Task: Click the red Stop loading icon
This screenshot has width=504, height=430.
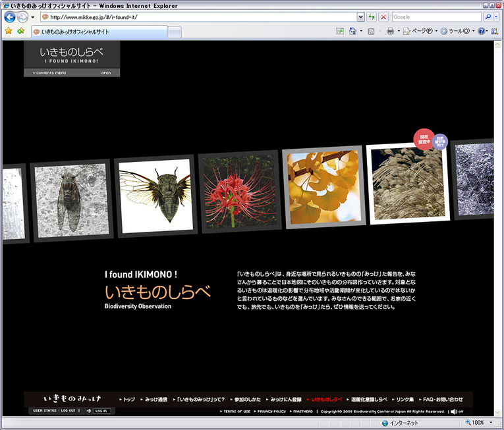Action: point(384,16)
